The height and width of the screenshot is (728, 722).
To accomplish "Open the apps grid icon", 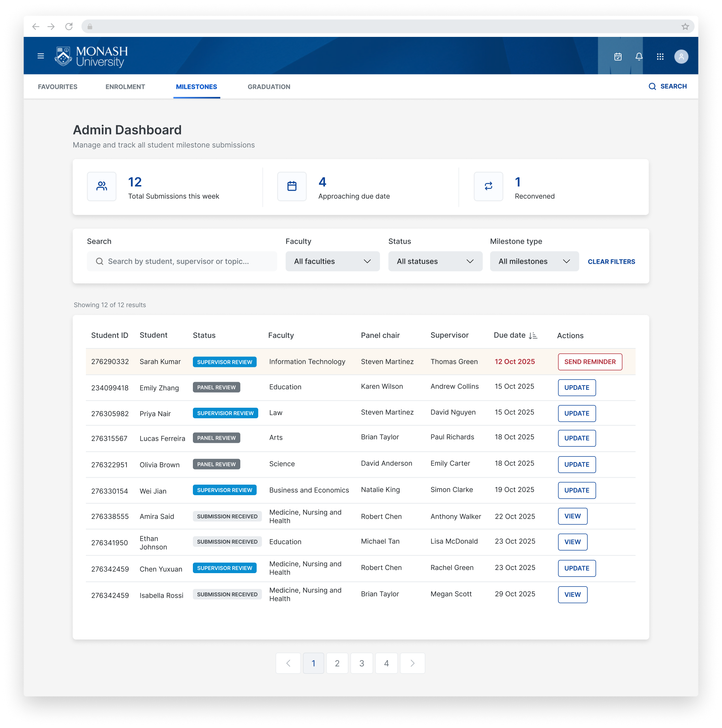I will click(660, 57).
